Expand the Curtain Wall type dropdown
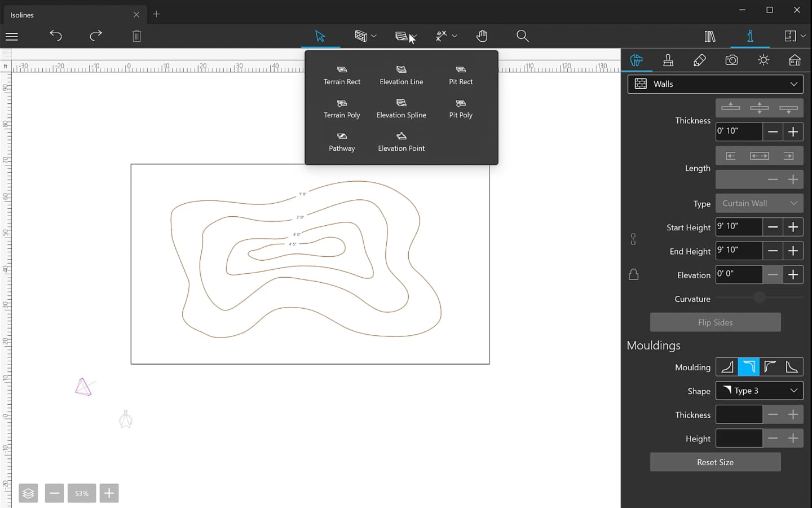 pos(759,203)
